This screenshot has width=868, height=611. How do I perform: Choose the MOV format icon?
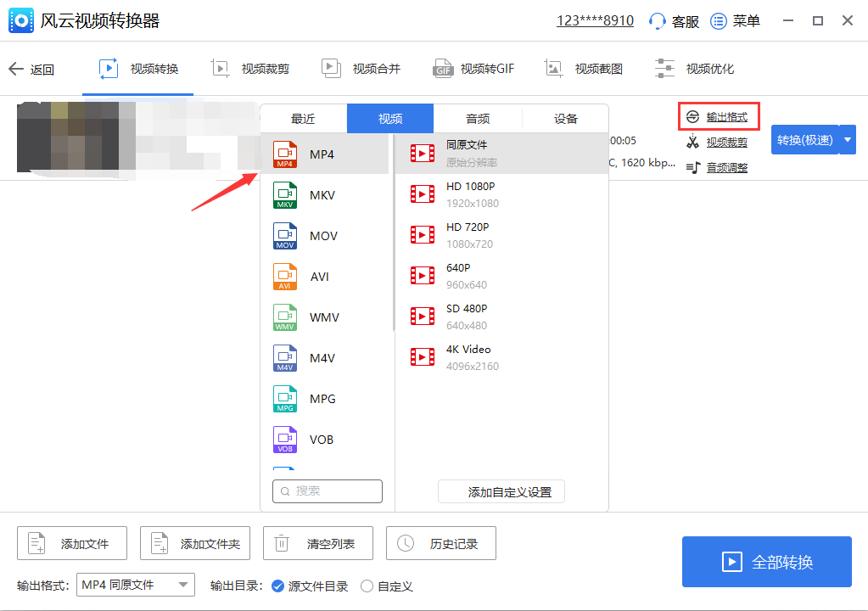point(285,236)
